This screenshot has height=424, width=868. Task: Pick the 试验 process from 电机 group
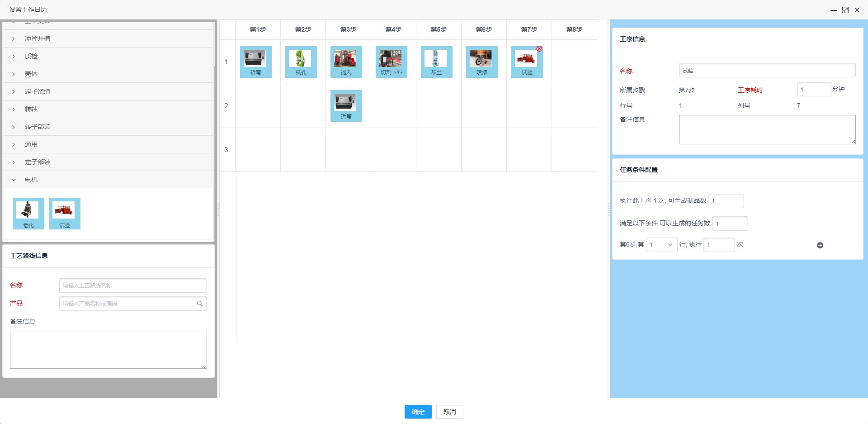[x=65, y=214]
